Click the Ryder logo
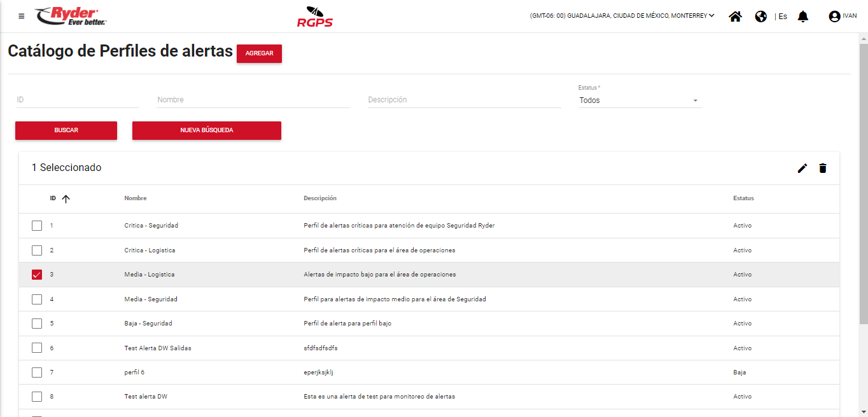The height and width of the screenshot is (417, 868). [71, 17]
